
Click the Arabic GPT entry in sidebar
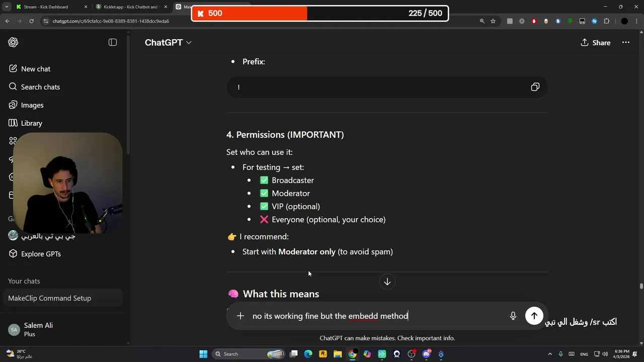coord(43,235)
